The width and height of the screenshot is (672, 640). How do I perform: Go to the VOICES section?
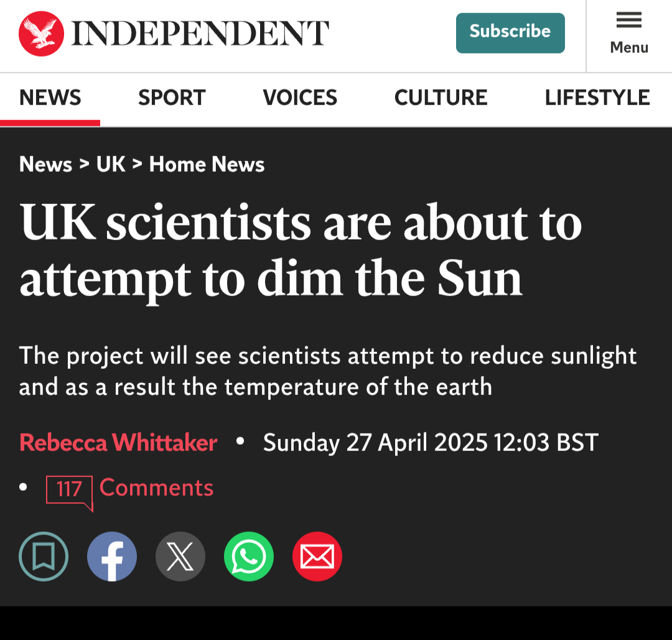pyautogui.click(x=300, y=98)
